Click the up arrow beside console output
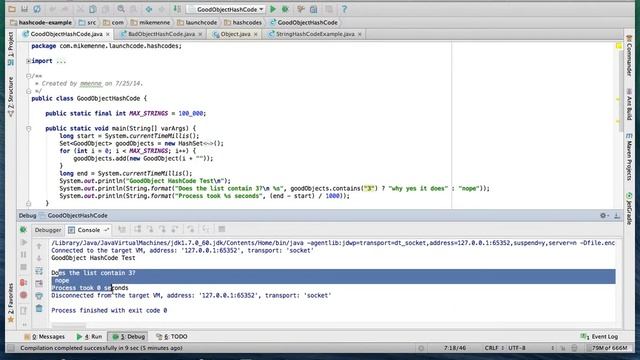The image size is (640, 360). (39, 246)
